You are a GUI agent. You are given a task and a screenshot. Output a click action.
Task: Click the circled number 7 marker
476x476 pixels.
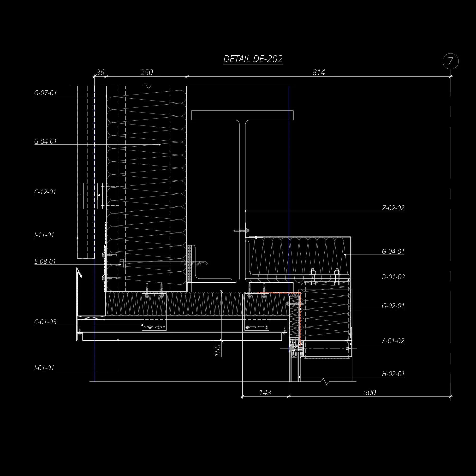coord(450,61)
